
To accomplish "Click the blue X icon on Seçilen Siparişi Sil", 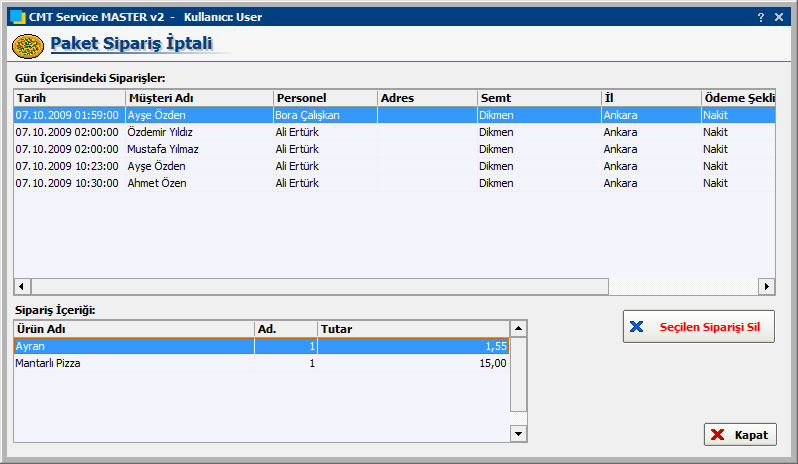I will point(637,327).
